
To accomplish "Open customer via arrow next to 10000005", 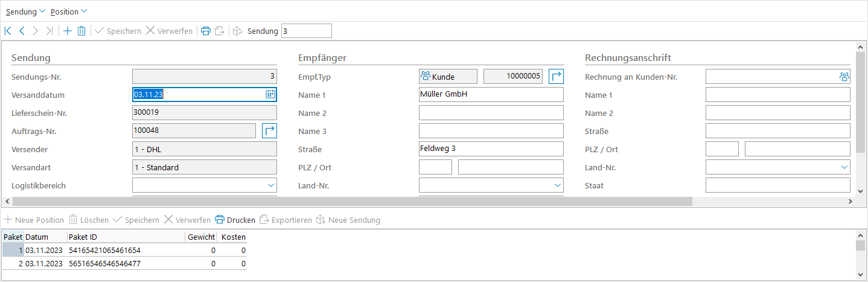I will 556,76.
